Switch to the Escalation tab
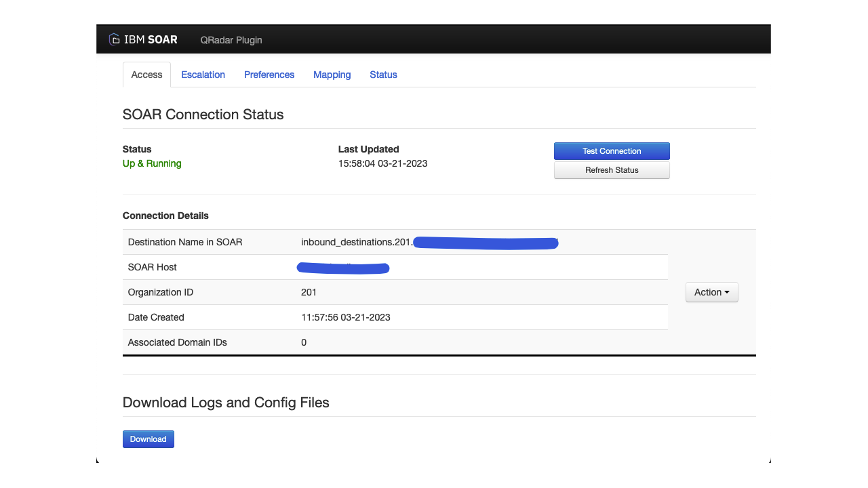Screen dimensions: 868x488 pyautogui.click(x=203, y=75)
